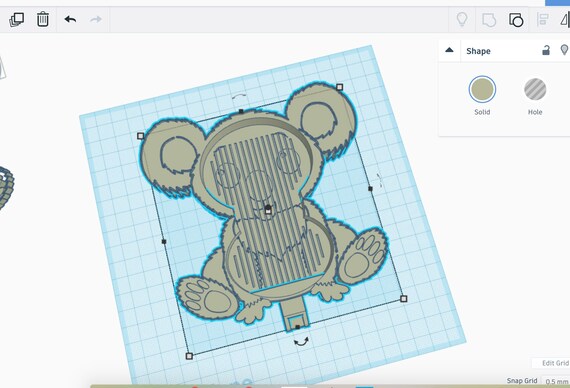Select the Solid color swatch
This screenshot has height=388, width=570.
(482, 89)
